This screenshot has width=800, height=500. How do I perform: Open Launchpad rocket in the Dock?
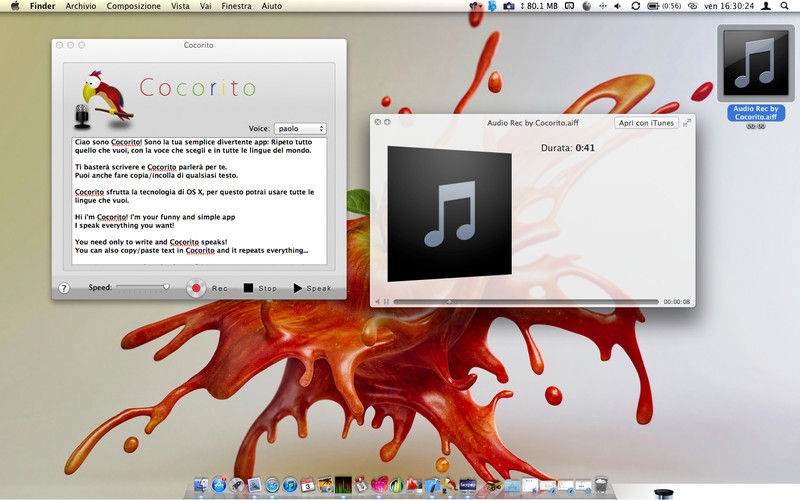pos(237,485)
